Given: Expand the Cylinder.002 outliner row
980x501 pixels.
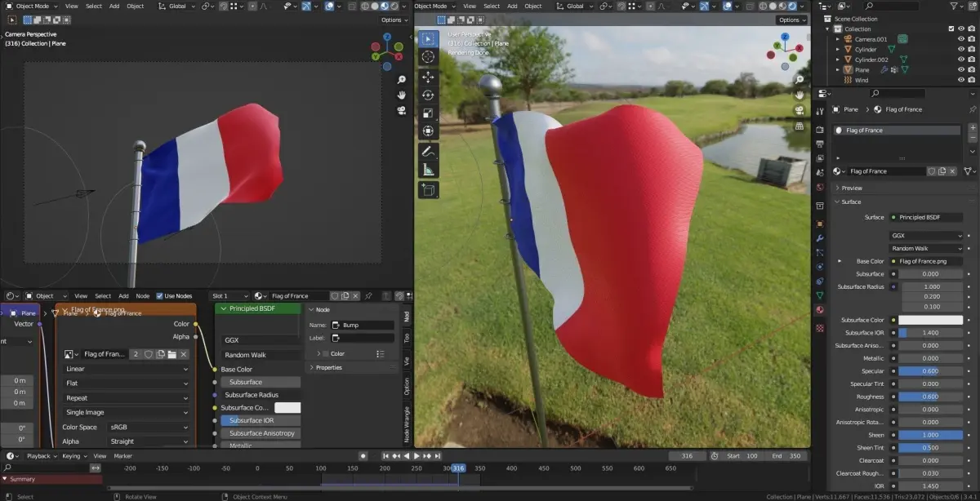Looking at the screenshot, I should 837,60.
